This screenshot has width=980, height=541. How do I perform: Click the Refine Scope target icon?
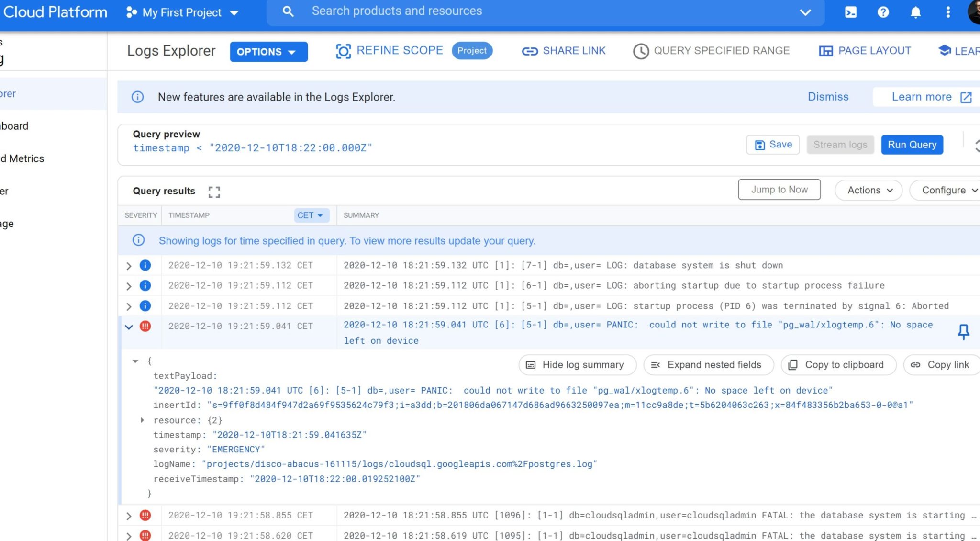(x=343, y=51)
